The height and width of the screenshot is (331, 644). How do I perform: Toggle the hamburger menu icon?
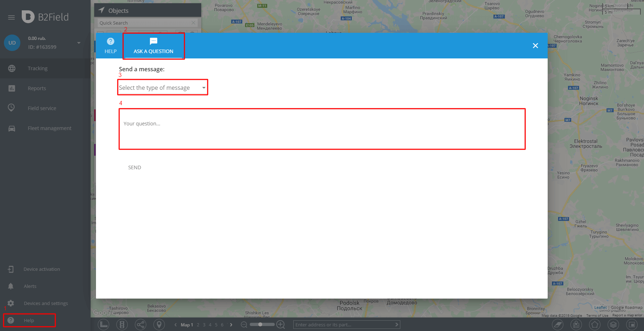click(11, 17)
